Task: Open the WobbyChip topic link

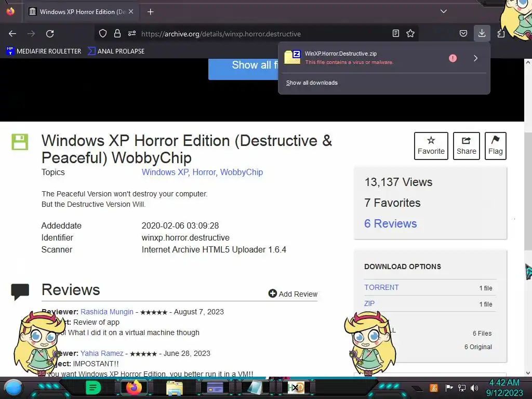Action: (242, 172)
